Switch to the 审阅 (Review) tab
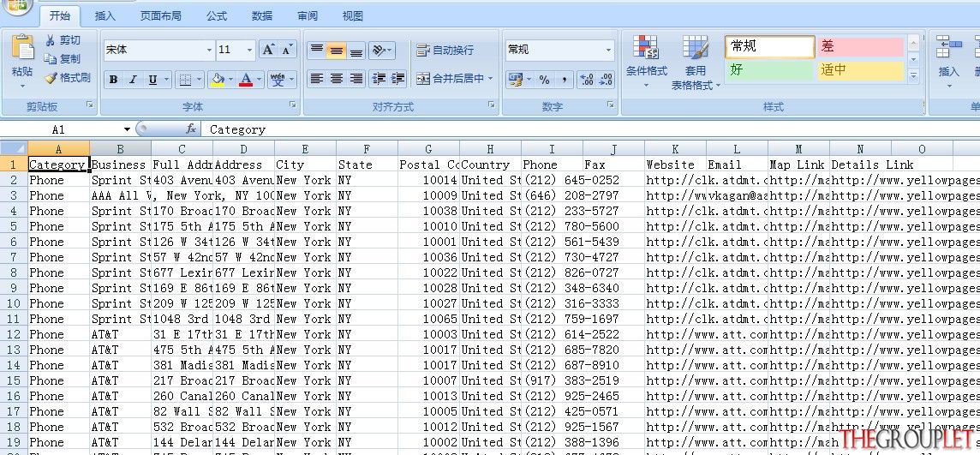 point(308,16)
